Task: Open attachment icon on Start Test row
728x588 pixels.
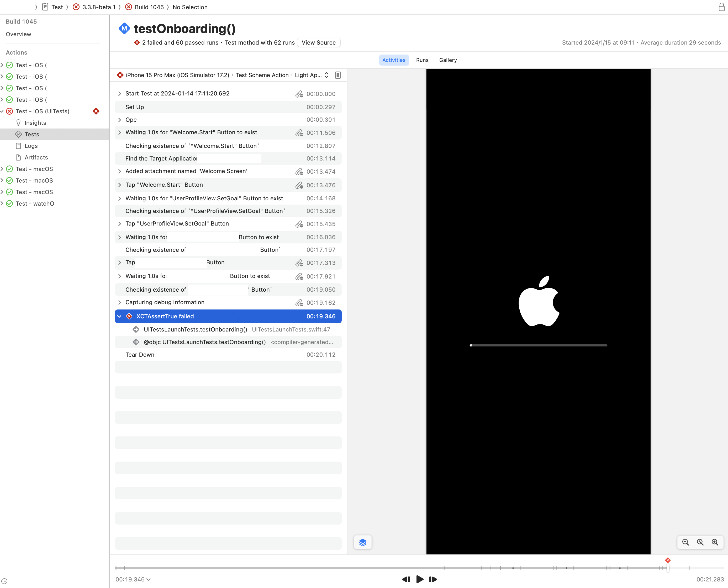Action: (299, 94)
